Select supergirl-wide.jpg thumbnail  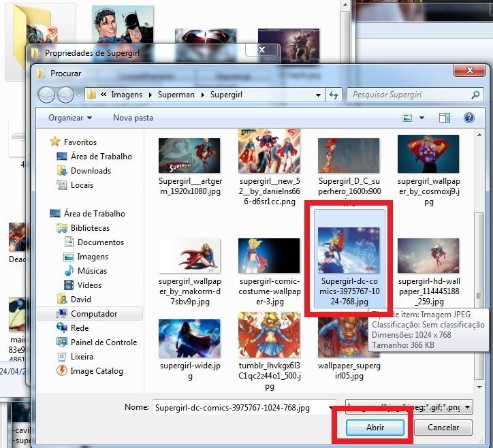(x=189, y=338)
